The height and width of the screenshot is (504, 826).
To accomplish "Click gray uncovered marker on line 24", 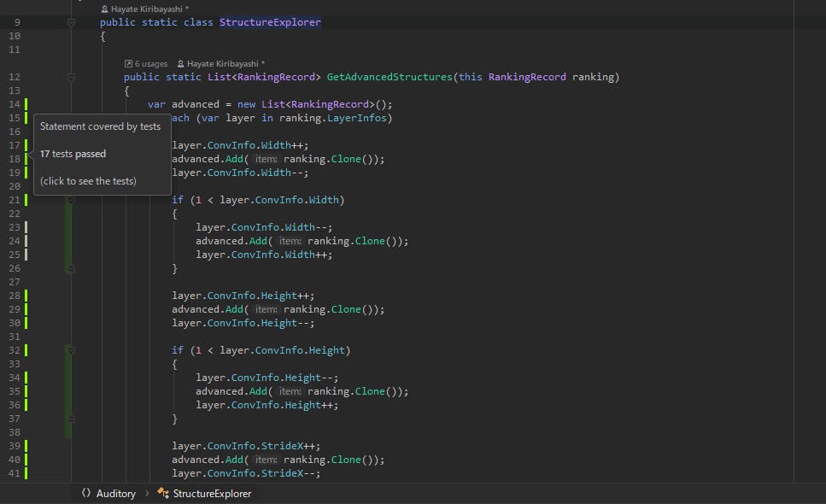I will pos(26,241).
